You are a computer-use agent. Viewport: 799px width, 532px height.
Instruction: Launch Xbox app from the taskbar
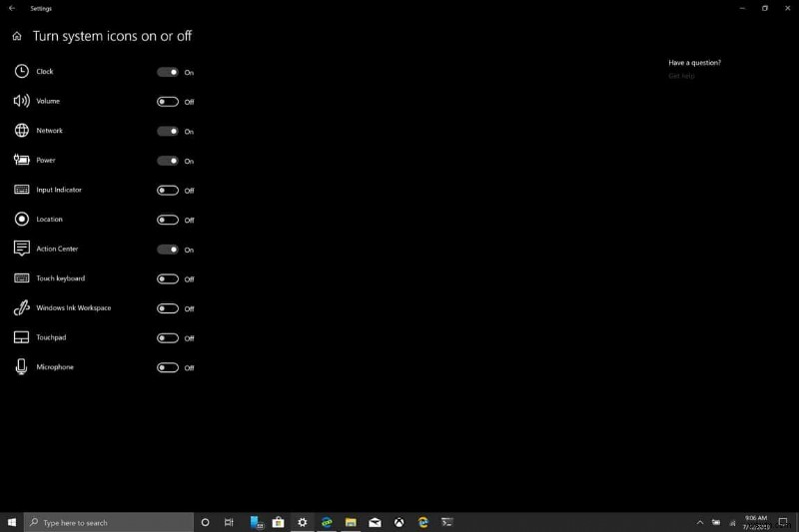point(399,522)
